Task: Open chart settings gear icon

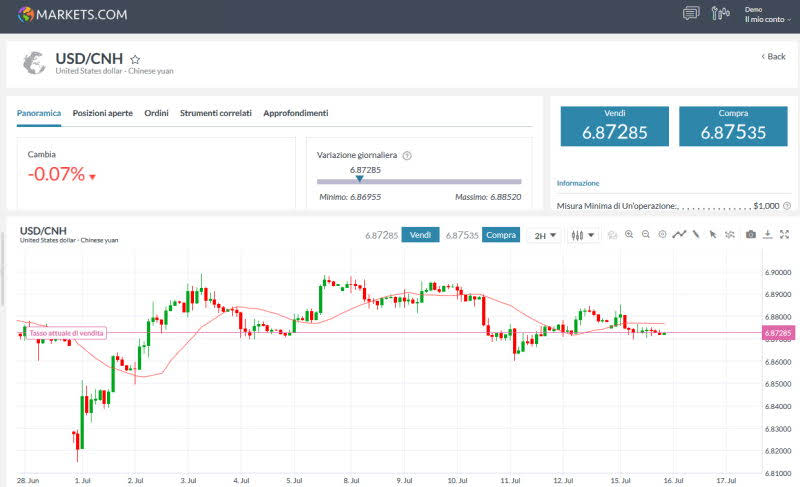Action: tap(662, 235)
